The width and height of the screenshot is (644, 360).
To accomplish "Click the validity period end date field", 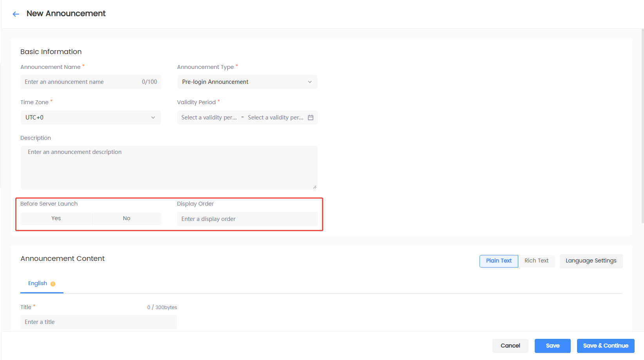I will click(x=276, y=118).
